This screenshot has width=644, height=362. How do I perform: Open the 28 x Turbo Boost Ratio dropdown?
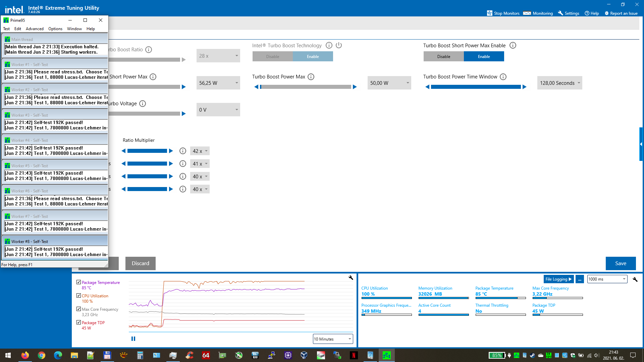218,56
